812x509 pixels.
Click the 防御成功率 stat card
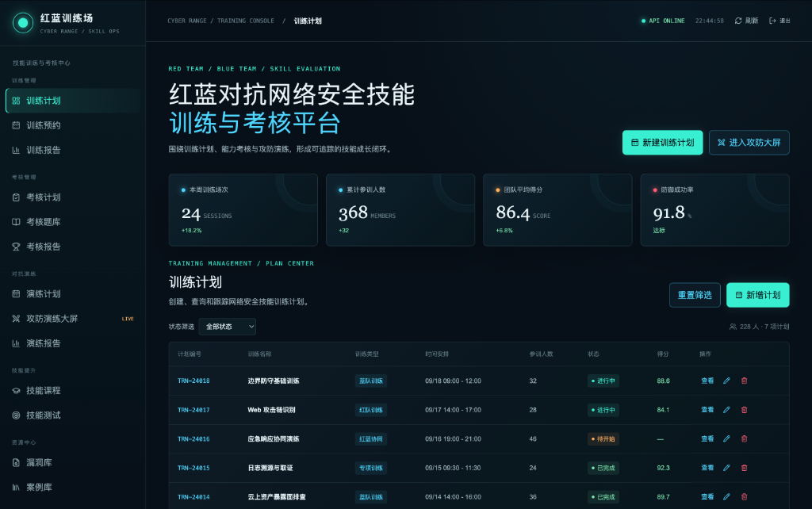click(714, 210)
